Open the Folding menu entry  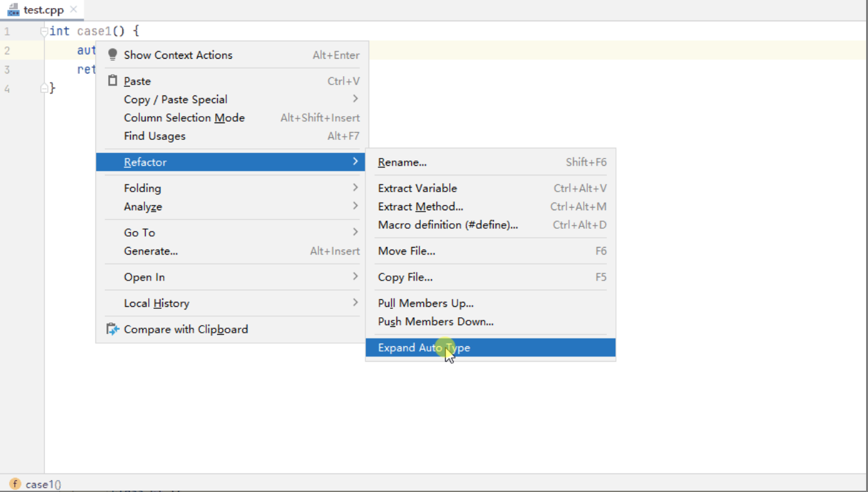[x=232, y=188]
